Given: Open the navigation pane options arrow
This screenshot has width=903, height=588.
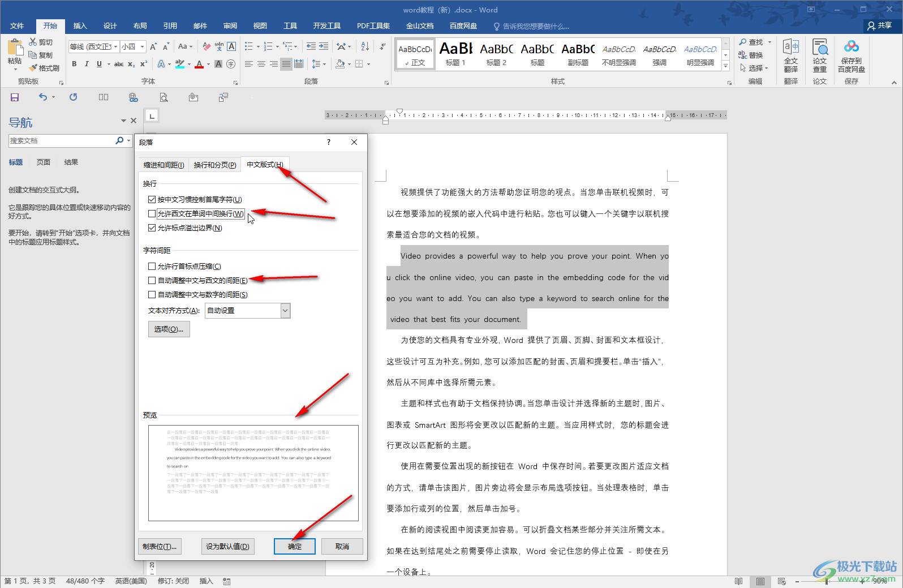Looking at the screenshot, I should [123, 121].
